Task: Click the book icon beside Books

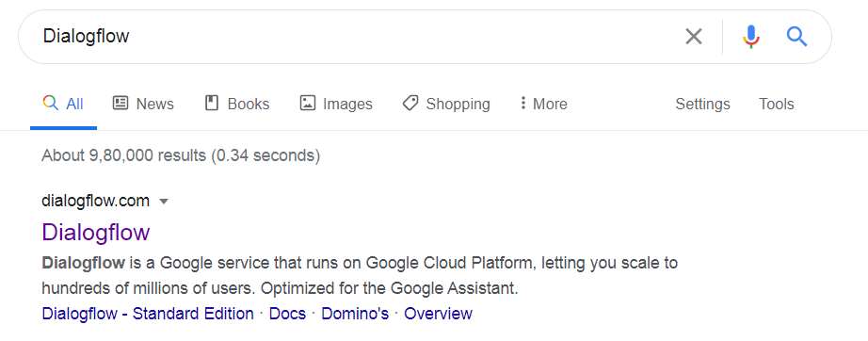Action: pyautogui.click(x=212, y=103)
